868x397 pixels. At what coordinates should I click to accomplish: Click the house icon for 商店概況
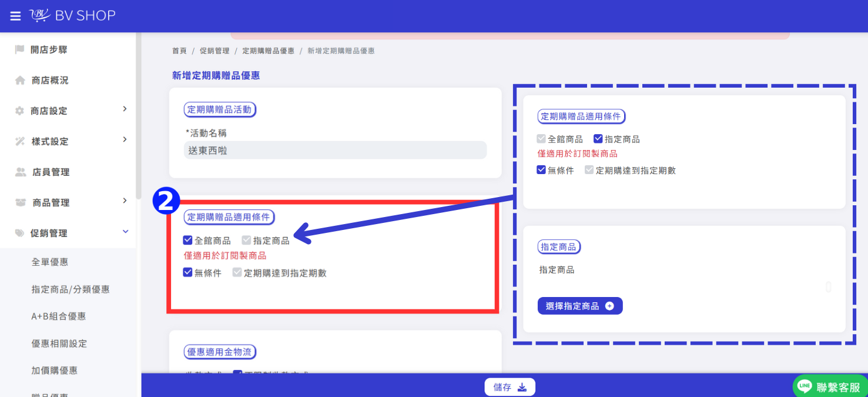pos(20,81)
